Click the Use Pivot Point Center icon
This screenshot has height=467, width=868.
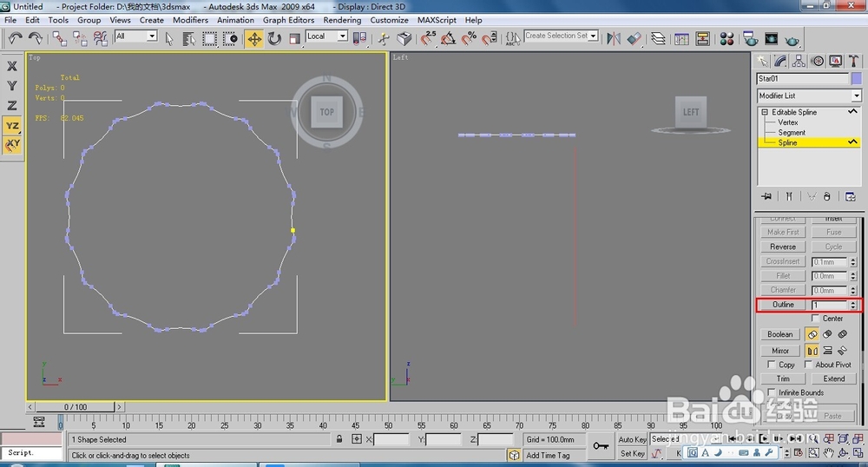360,38
